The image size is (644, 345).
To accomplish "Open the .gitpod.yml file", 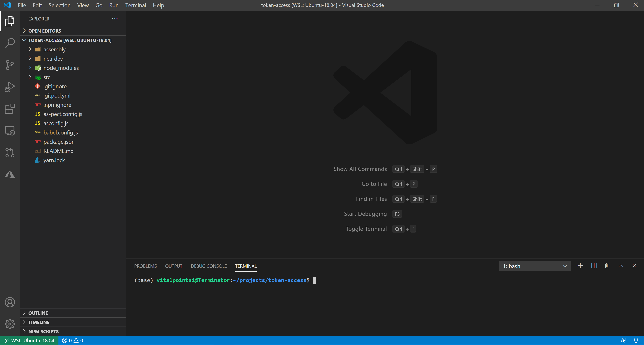I will click(x=73, y=96).
